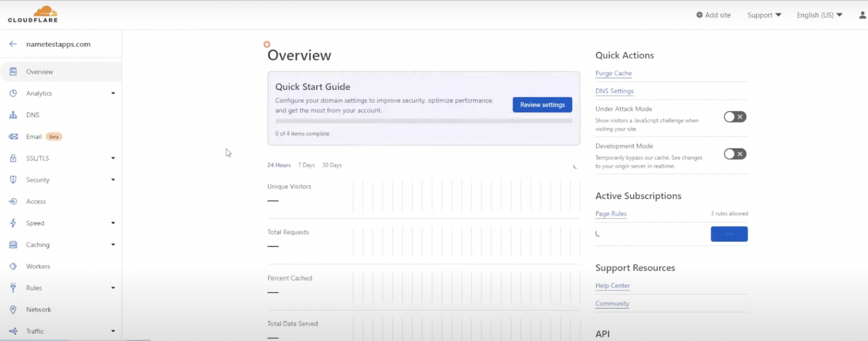This screenshot has height=341, width=868.
Task: Click the Review settings button
Action: point(542,105)
